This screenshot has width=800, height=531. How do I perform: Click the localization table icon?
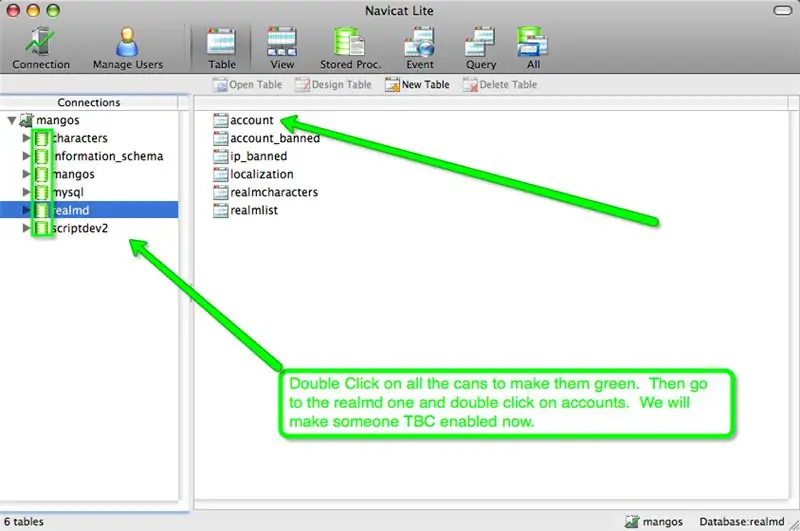click(220, 174)
